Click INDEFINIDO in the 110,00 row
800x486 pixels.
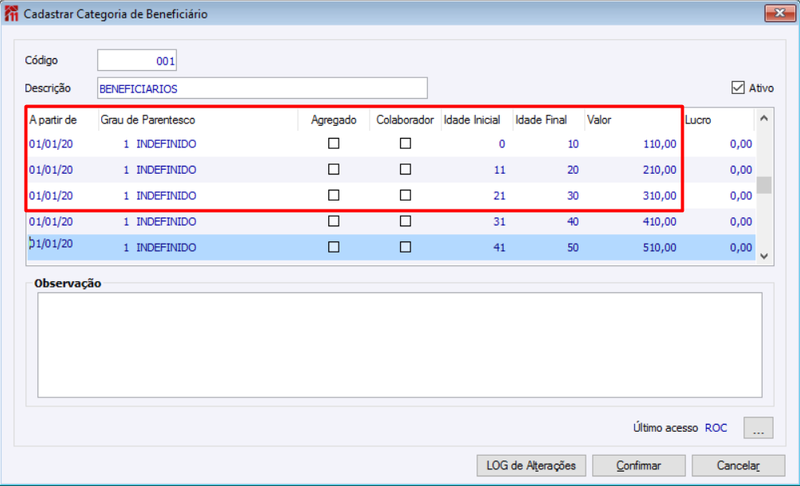click(166, 144)
